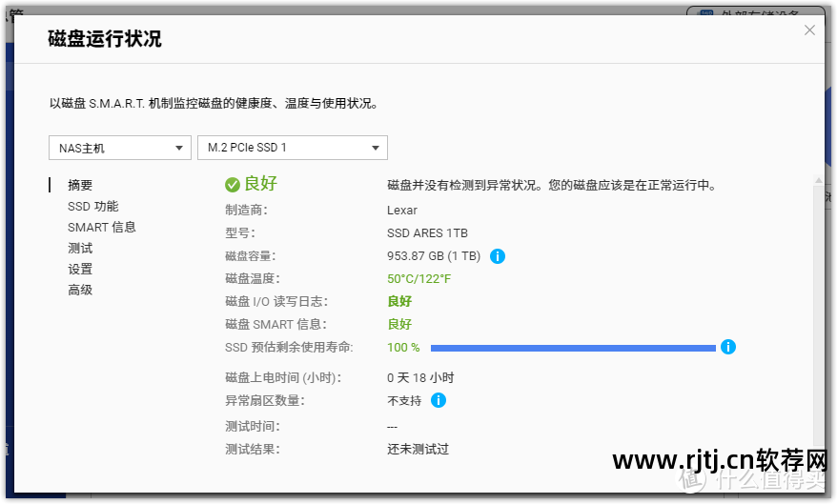The height and width of the screenshot is (504, 837).
Task: Close the 磁盘运行状况 dialog
Action: coord(809,30)
